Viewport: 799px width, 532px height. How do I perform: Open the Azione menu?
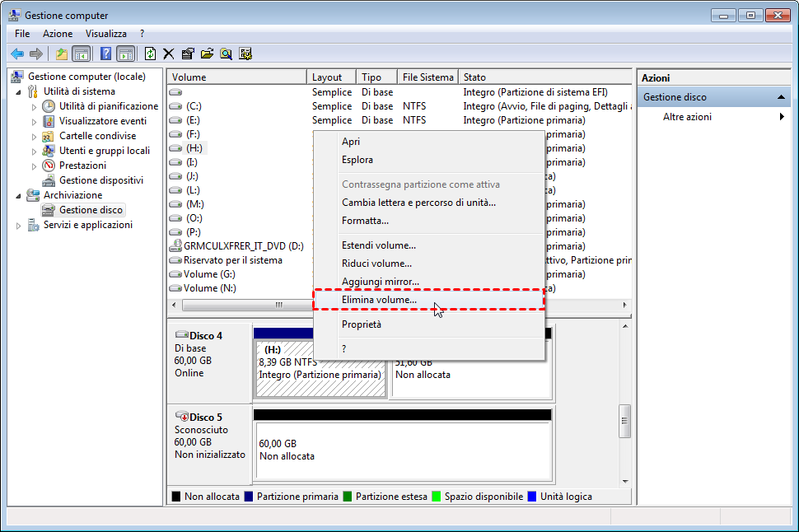tap(58, 34)
